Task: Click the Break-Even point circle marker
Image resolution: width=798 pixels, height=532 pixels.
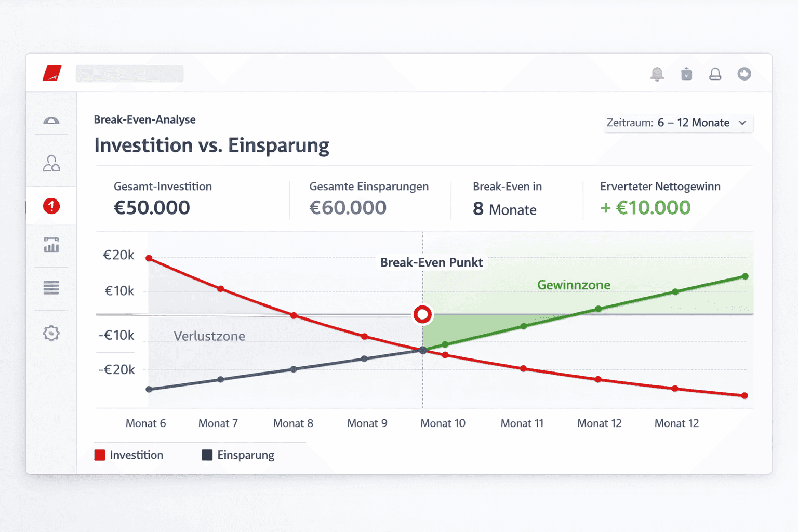Action: point(422,314)
